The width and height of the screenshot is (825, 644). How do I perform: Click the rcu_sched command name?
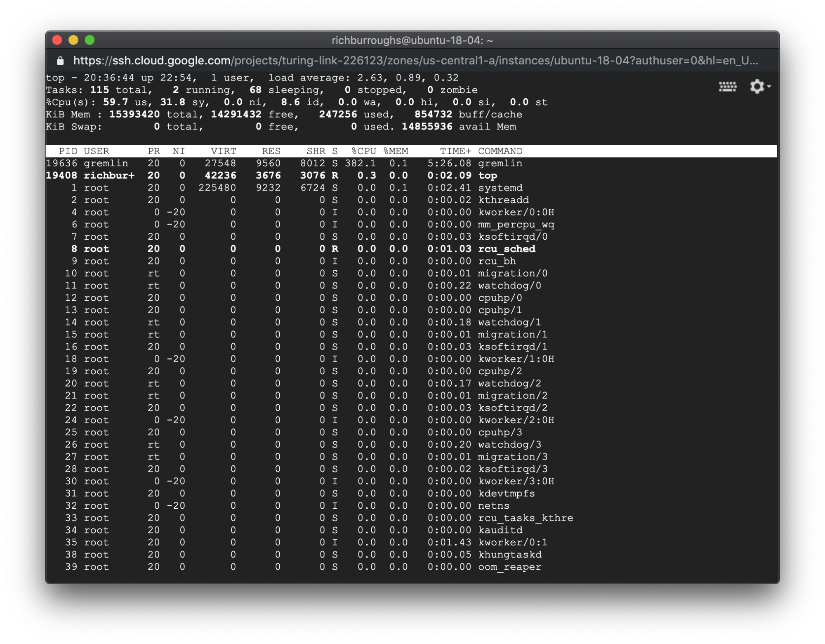coord(507,249)
